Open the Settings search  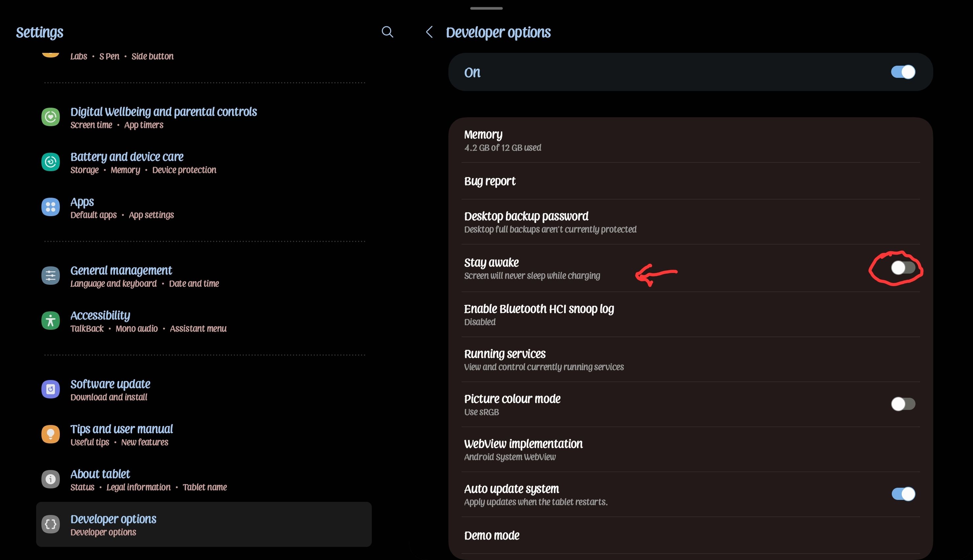(x=387, y=32)
